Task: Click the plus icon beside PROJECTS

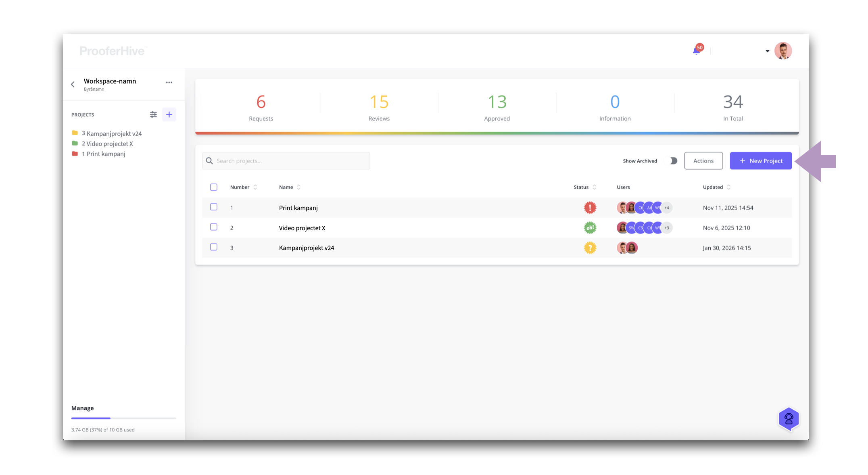Action: tap(169, 115)
